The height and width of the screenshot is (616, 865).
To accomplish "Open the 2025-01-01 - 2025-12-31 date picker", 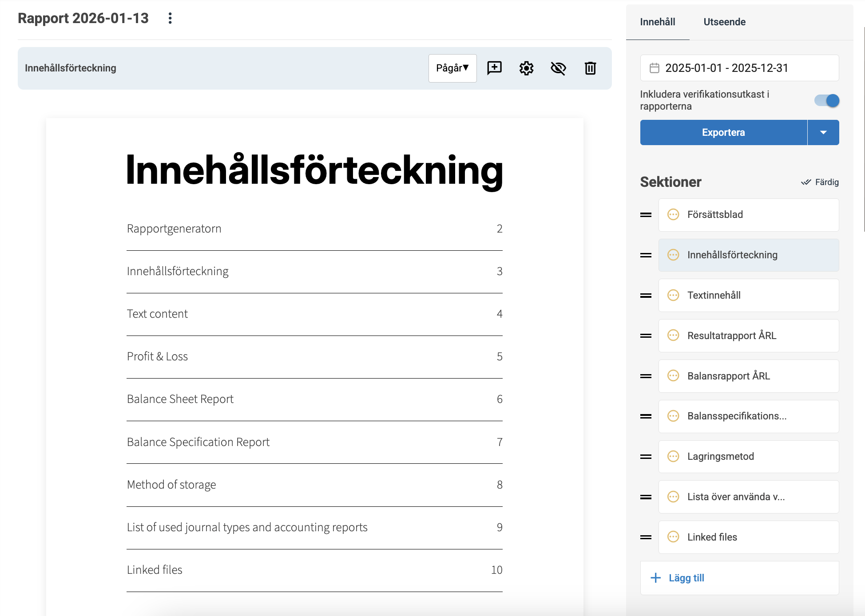I will pyautogui.click(x=739, y=68).
